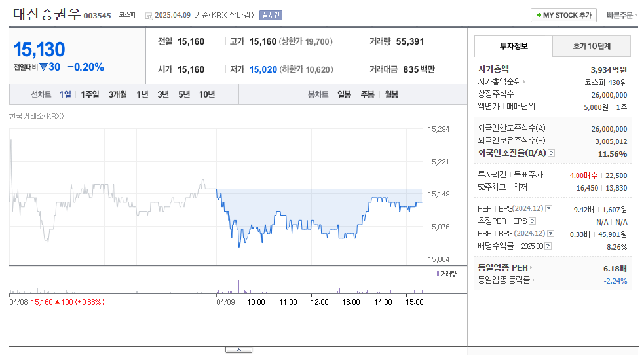Click 동일업종 등락률 value -2.24%
This screenshot has width=644, height=355.
[x=615, y=281]
